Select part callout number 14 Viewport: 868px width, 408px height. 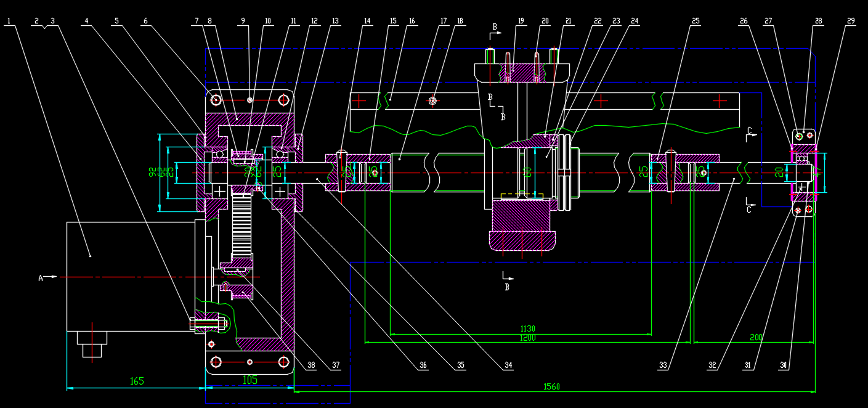[x=367, y=21]
